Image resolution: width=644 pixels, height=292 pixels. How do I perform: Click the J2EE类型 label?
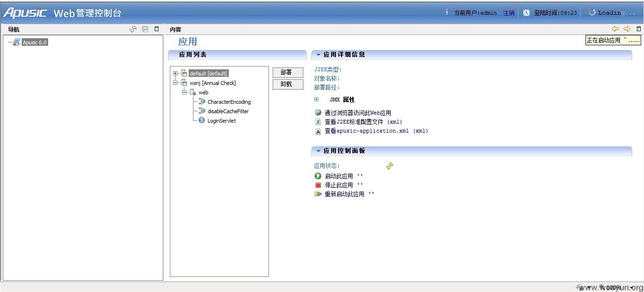pos(327,70)
